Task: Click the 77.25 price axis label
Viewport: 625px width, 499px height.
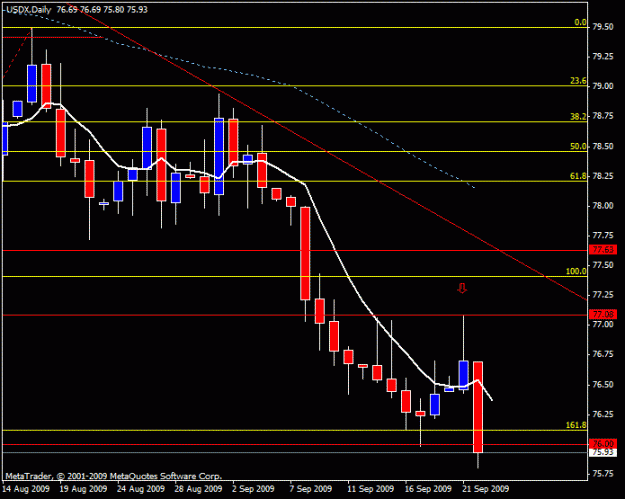Action: (x=603, y=295)
